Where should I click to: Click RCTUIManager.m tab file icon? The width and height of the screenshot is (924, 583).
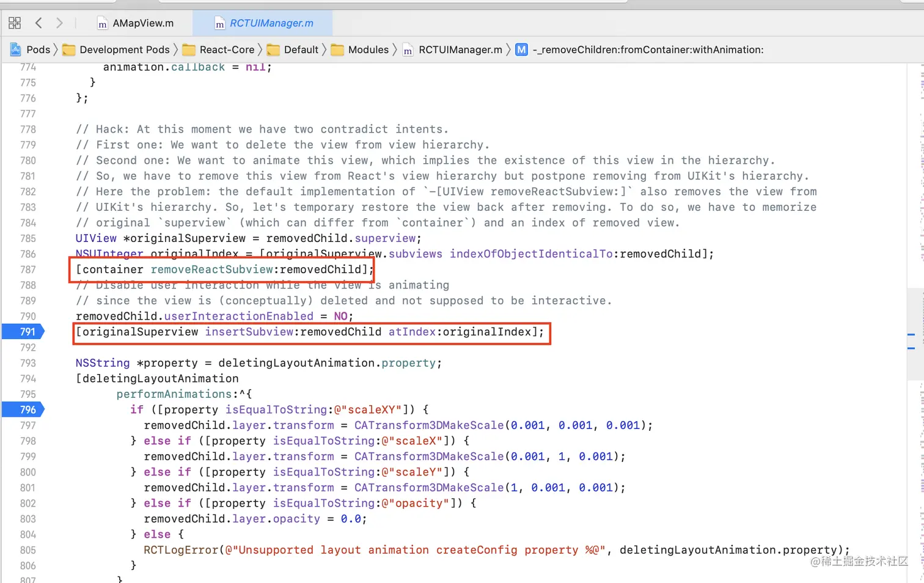tap(219, 24)
